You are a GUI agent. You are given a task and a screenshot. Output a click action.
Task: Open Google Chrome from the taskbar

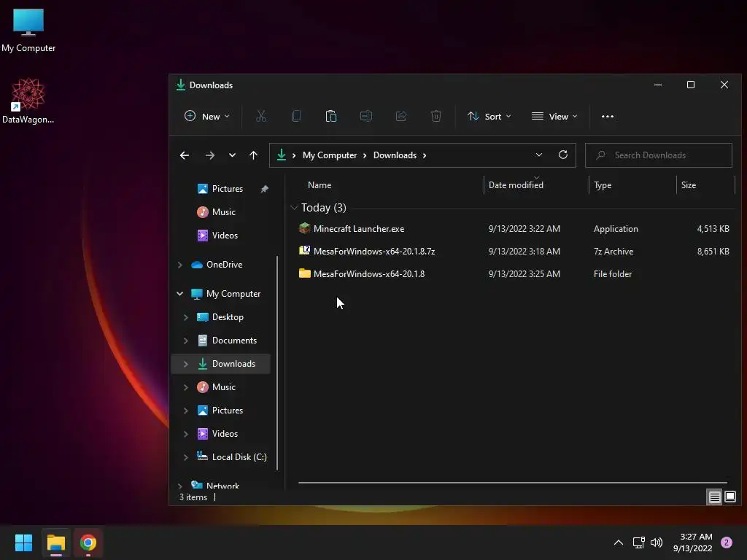pyautogui.click(x=88, y=542)
